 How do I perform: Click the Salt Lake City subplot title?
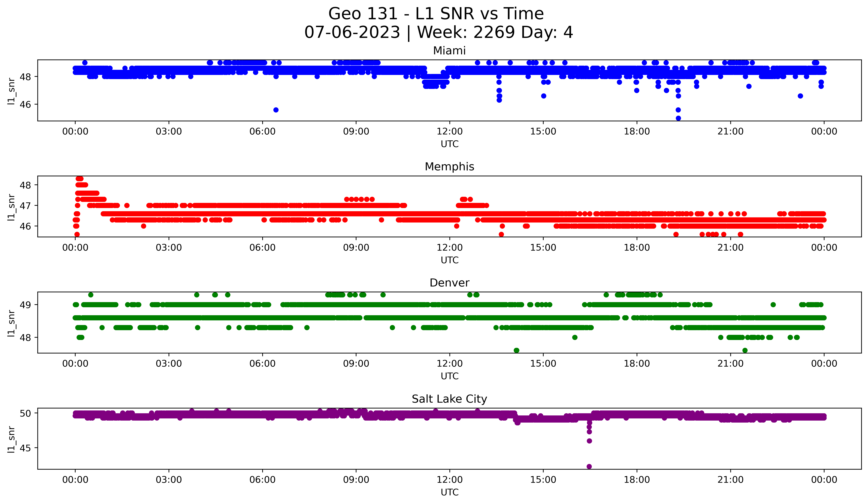449,399
